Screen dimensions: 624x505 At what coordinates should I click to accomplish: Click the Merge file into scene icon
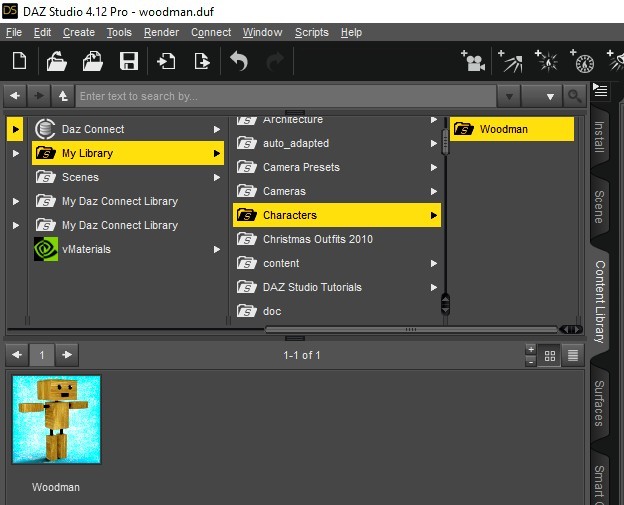pyautogui.click(x=92, y=61)
